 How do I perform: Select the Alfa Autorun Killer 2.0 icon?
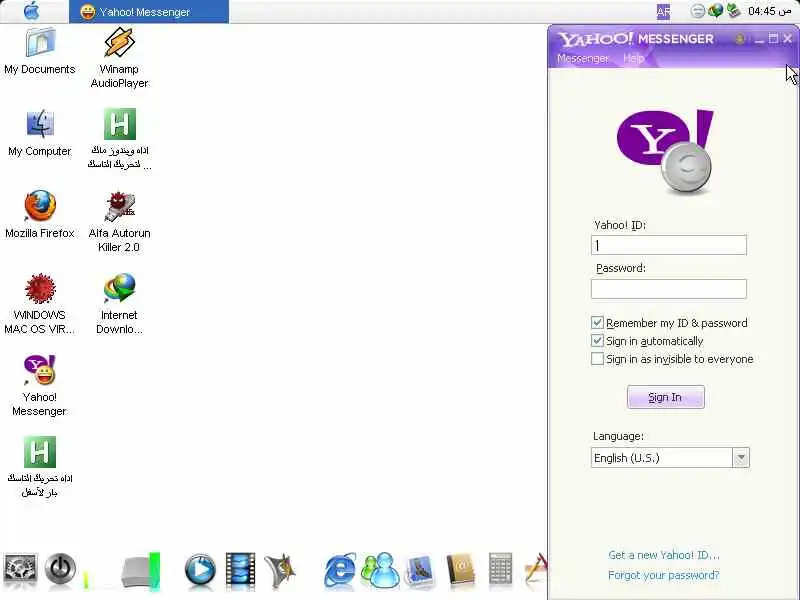coord(119,221)
